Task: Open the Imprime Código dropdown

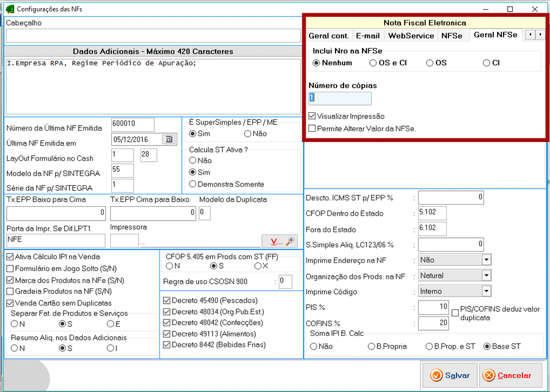Action: point(486,291)
